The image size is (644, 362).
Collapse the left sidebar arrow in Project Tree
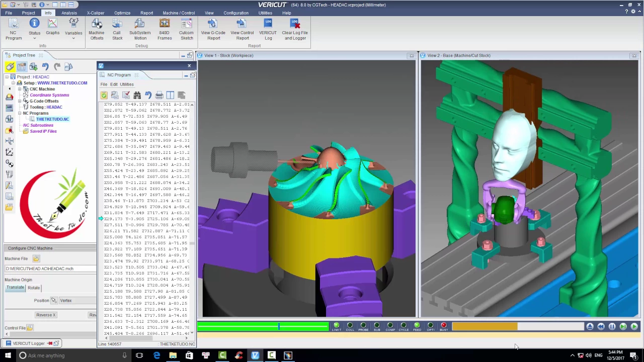click(x=9, y=89)
